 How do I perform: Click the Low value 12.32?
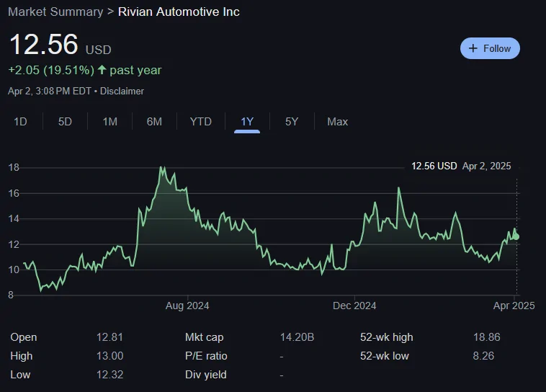pos(109,375)
